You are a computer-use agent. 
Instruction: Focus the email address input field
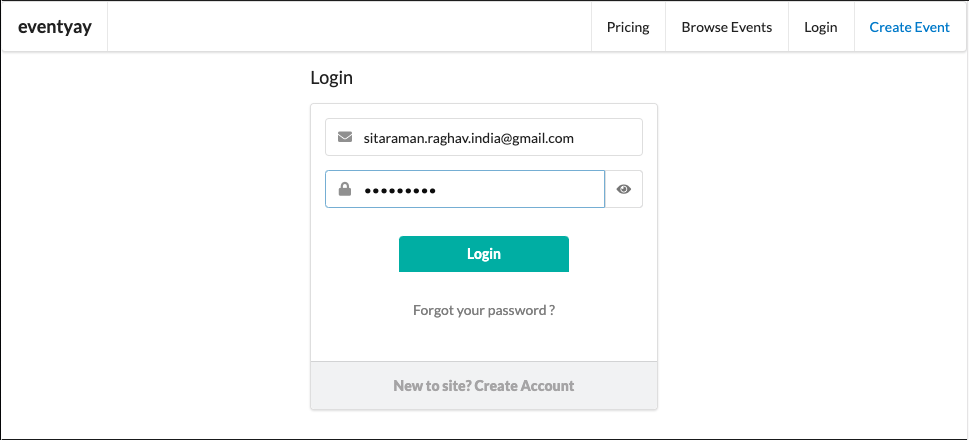(x=484, y=137)
